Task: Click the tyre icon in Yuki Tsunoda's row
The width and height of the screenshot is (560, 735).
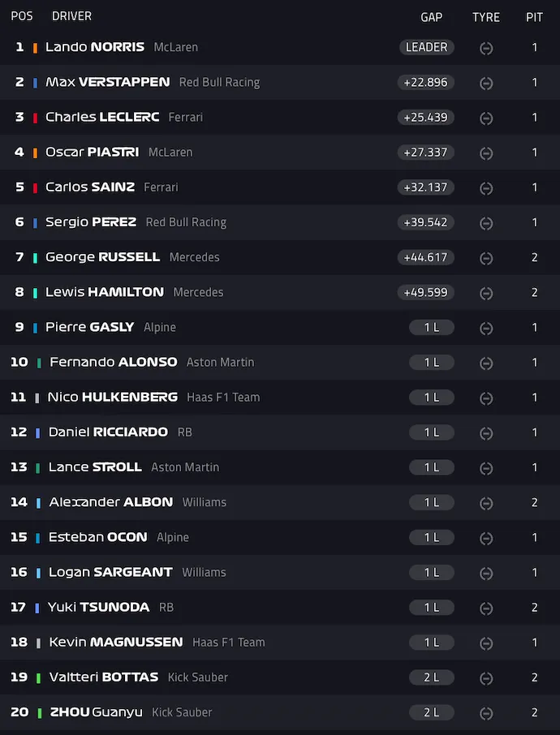Action: 486,608
